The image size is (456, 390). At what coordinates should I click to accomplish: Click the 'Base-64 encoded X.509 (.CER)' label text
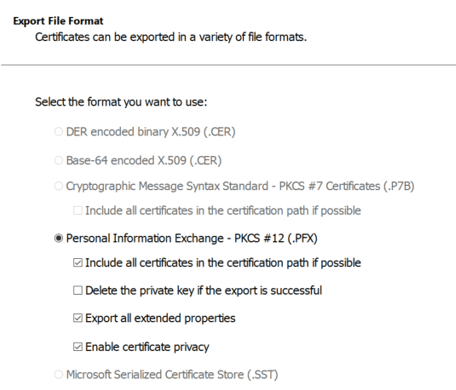tap(144, 161)
